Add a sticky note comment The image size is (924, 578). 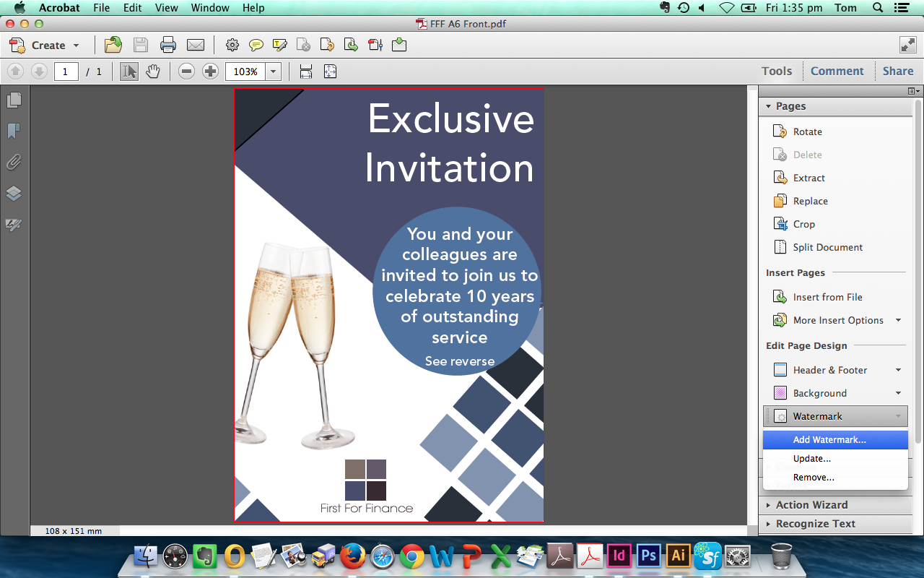tap(256, 45)
